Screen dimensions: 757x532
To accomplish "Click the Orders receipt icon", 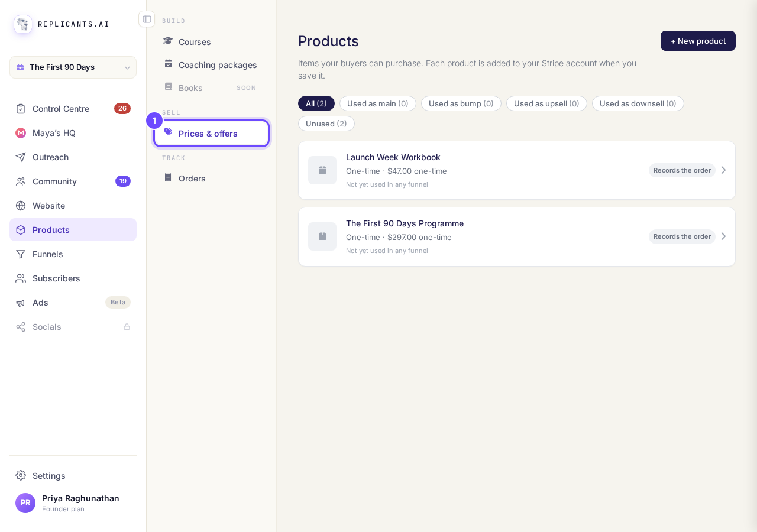I will (168, 177).
